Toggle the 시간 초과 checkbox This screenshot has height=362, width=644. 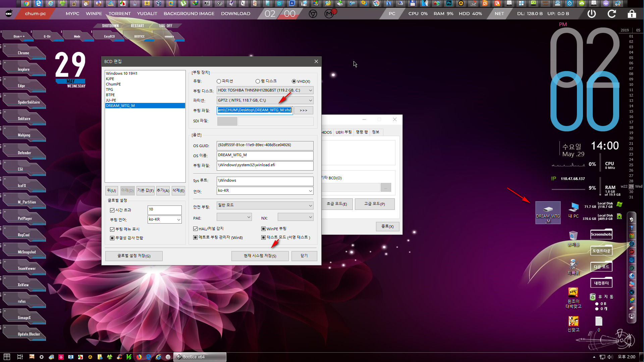[x=112, y=210]
